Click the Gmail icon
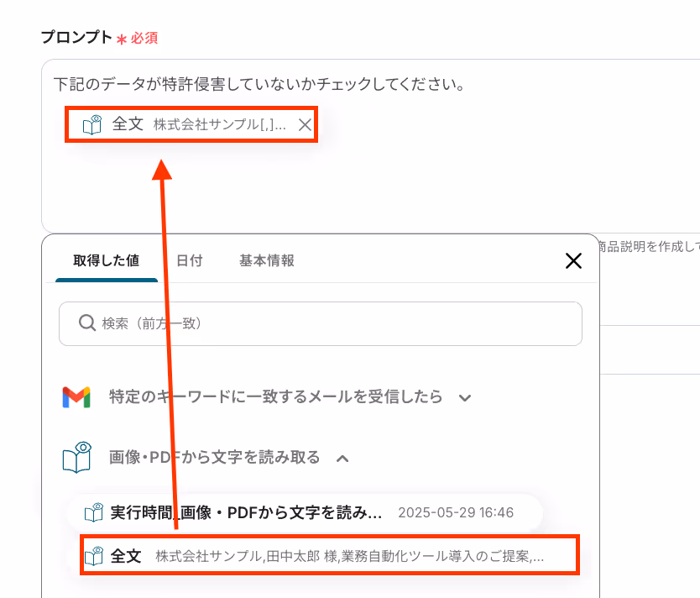Viewport: 700px width, 598px height. (x=76, y=397)
